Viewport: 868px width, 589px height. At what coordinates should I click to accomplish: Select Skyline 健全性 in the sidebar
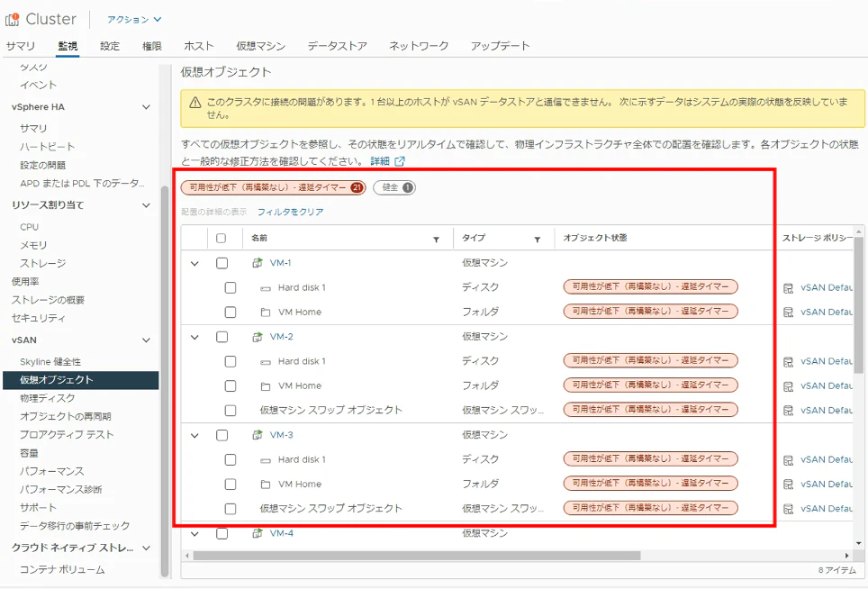tap(50, 361)
